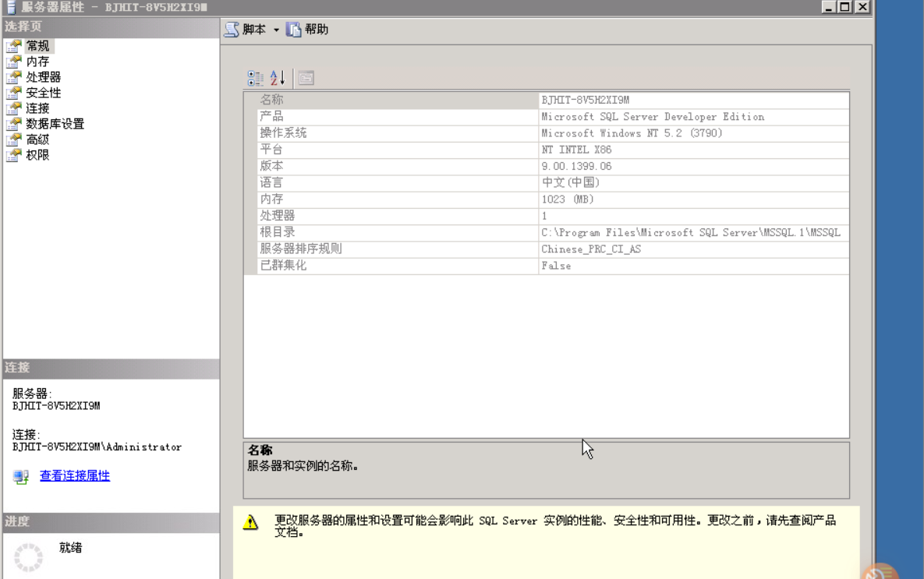Open the 处理器 page
924x579 pixels.
44,77
